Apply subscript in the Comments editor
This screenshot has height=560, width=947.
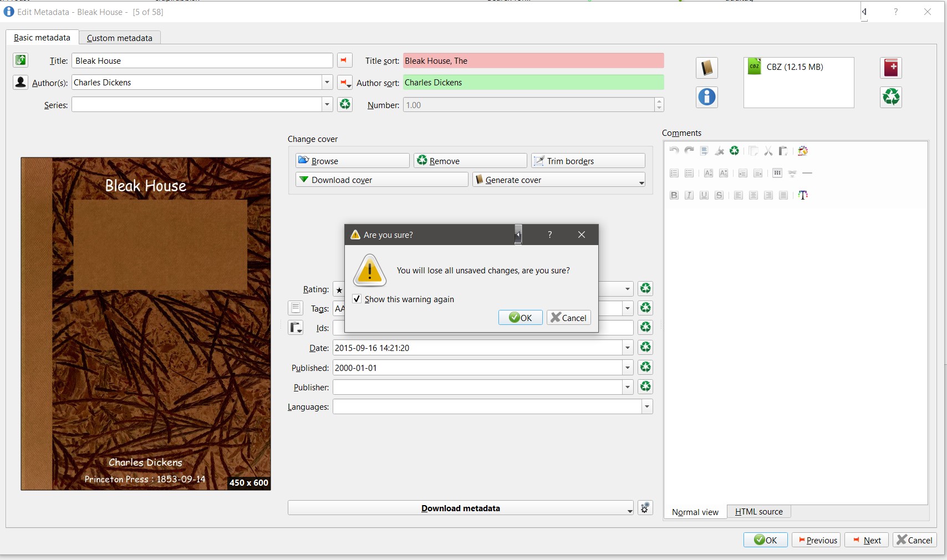(723, 173)
